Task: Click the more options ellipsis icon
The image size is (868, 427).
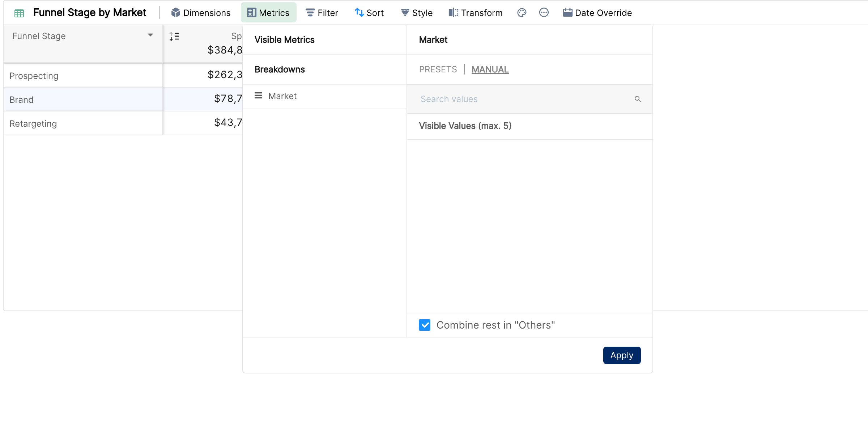Action: (544, 13)
